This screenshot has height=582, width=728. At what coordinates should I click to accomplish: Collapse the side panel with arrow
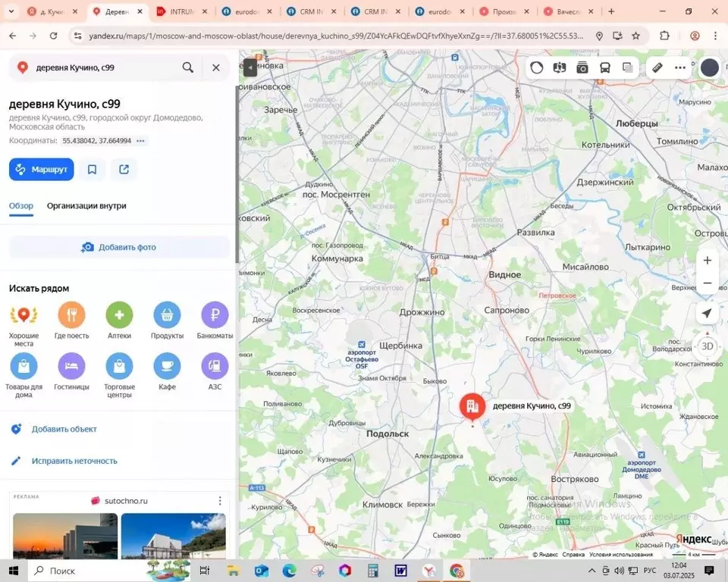[x=249, y=67]
